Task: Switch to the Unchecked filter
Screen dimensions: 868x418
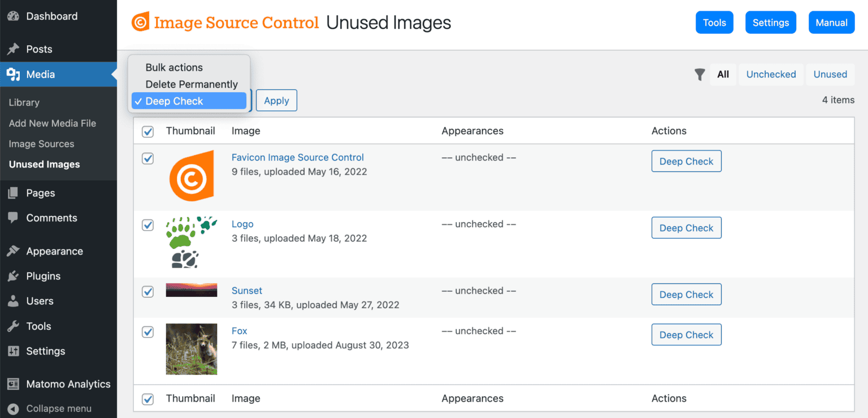Action: [x=771, y=74]
